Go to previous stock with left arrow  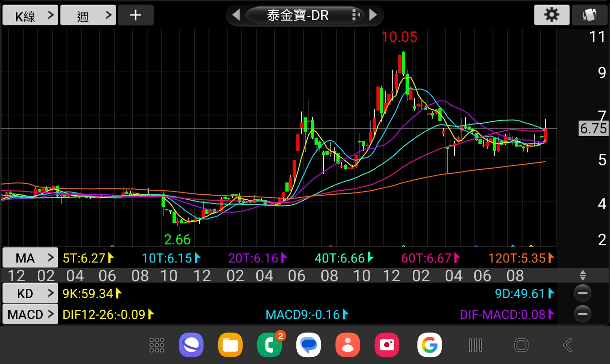(x=236, y=15)
